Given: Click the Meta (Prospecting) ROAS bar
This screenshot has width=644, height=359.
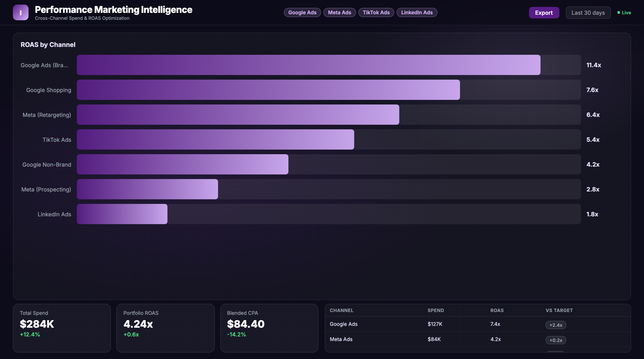Looking at the screenshot, I should tap(147, 189).
